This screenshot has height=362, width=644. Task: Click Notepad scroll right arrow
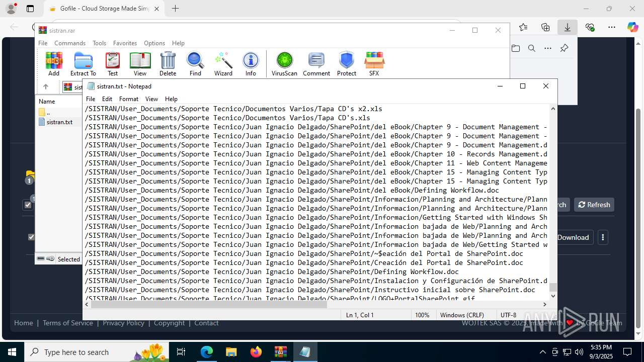[x=544, y=304]
